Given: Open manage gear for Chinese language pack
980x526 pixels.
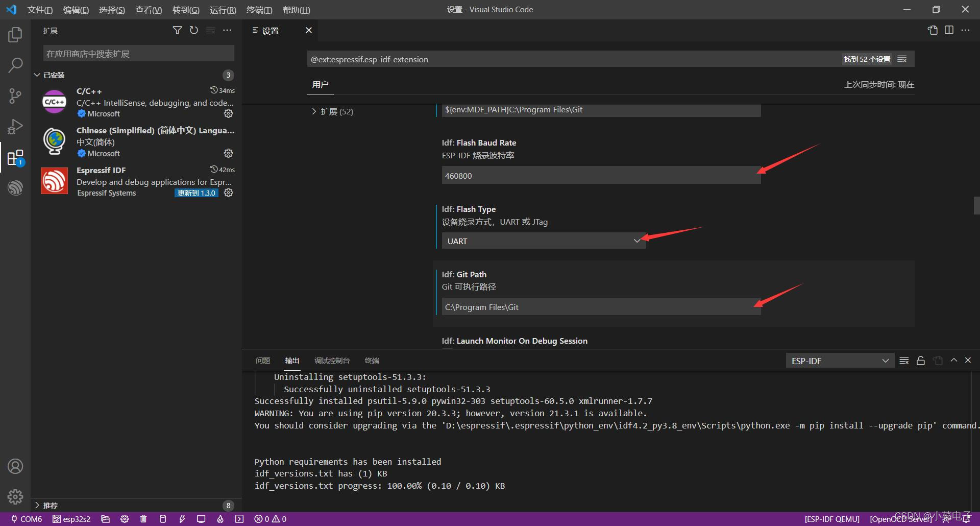Looking at the screenshot, I should click(229, 153).
